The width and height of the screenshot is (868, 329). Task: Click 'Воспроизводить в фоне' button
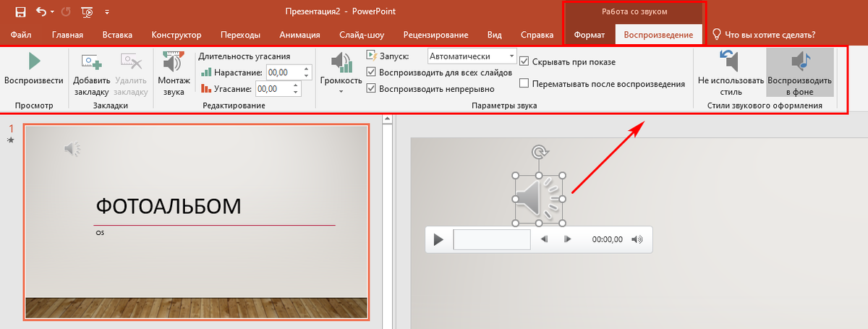coord(800,73)
